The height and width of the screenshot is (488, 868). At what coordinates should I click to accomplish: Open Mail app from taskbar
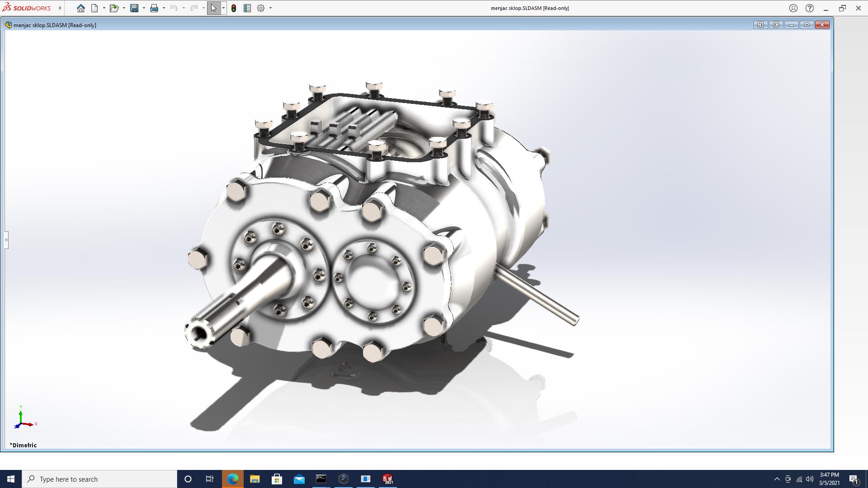[x=299, y=479]
